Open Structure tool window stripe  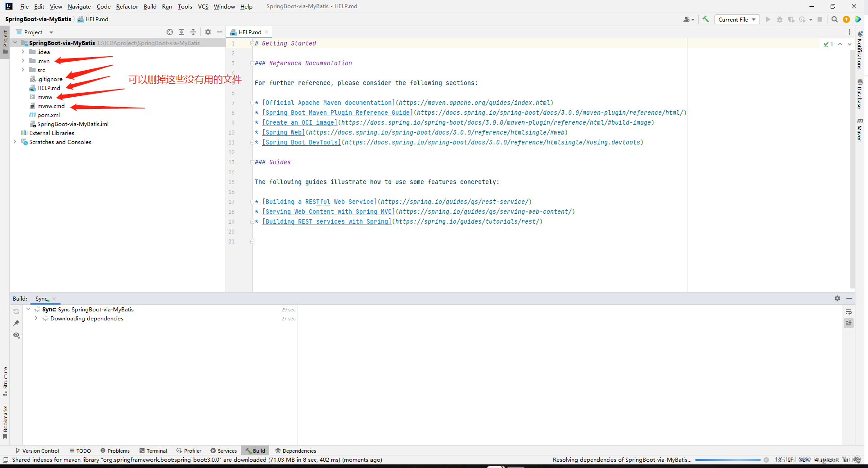(5, 381)
